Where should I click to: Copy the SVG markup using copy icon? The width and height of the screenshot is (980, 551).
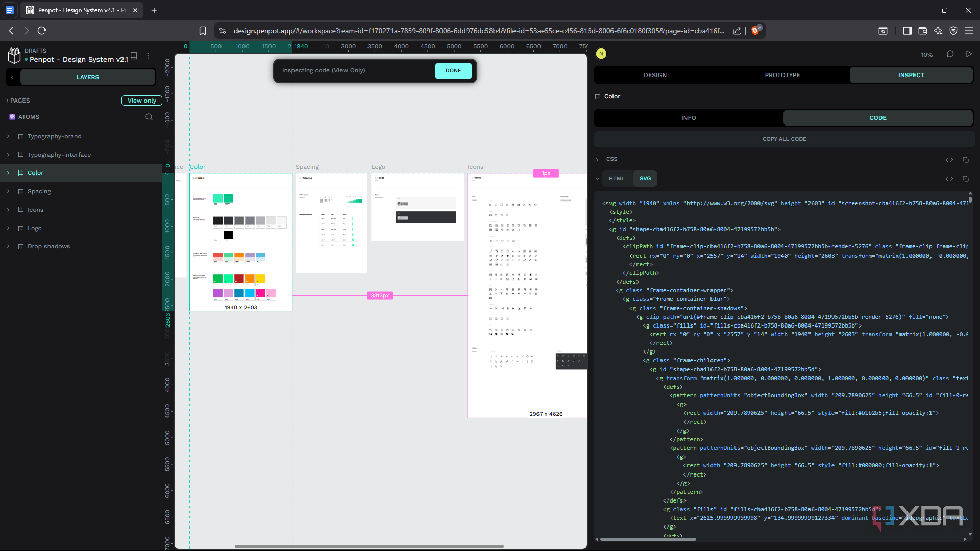click(966, 179)
